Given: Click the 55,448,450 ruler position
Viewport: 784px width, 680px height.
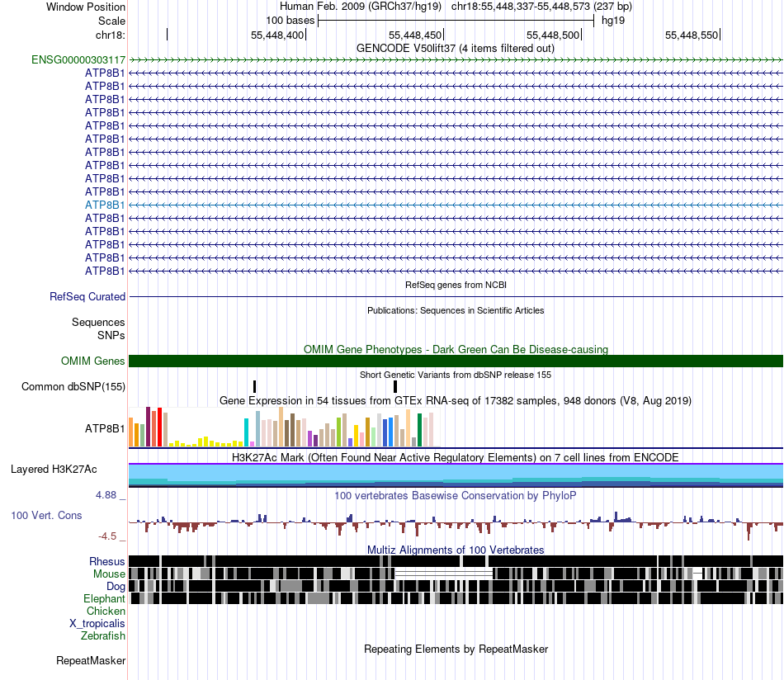Looking at the screenshot, I should click(415, 35).
